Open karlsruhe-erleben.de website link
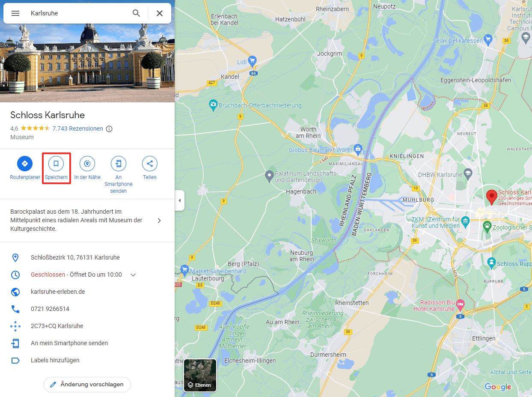This screenshot has width=532, height=397. point(58,292)
